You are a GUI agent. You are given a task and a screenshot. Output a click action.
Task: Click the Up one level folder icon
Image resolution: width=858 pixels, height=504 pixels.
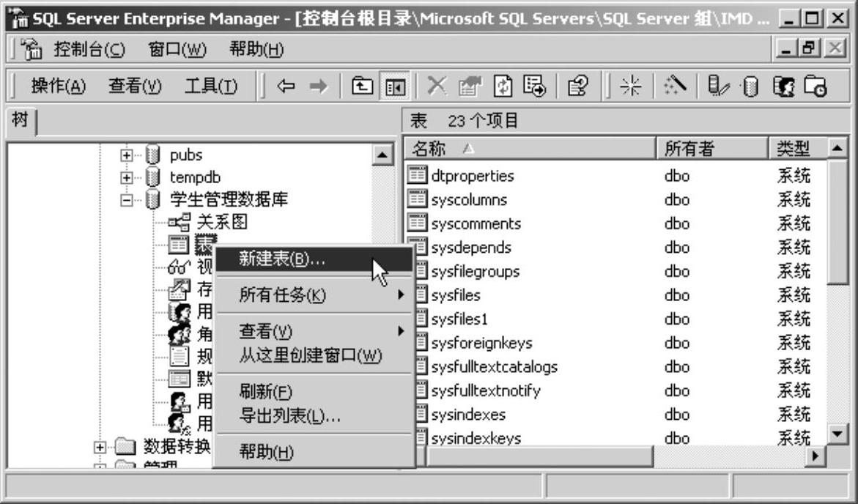[x=362, y=86]
